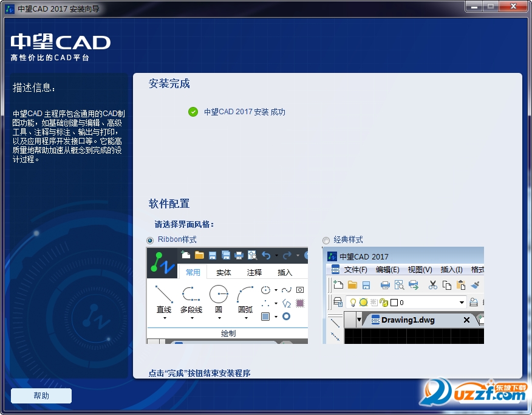The height and width of the screenshot is (415, 532).
Task: Toggle the layer lightbulb icon in classic preview
Action: pyautogui.click(x=353, y=303)
